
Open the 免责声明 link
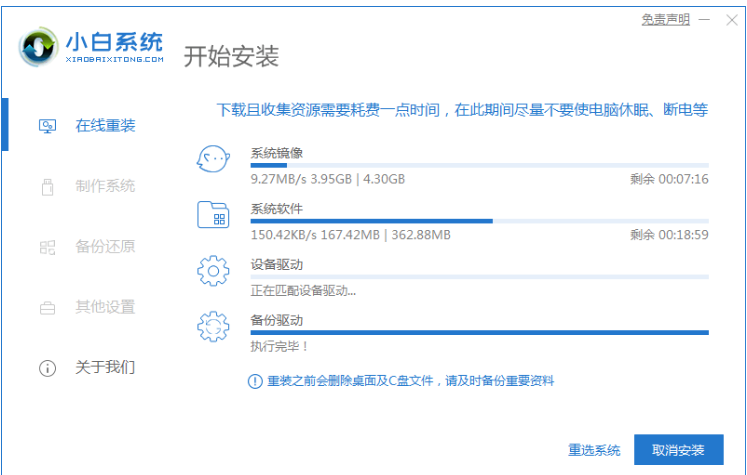(665, 19)
